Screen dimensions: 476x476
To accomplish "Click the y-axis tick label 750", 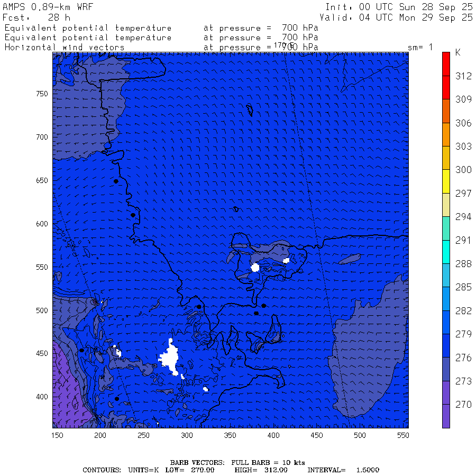I will click(x=42, y=94).
